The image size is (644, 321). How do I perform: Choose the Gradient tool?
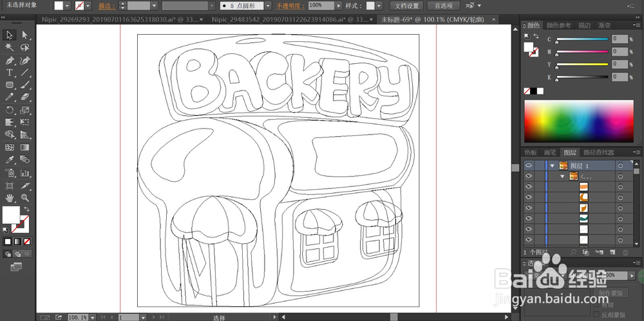point(24,147)
